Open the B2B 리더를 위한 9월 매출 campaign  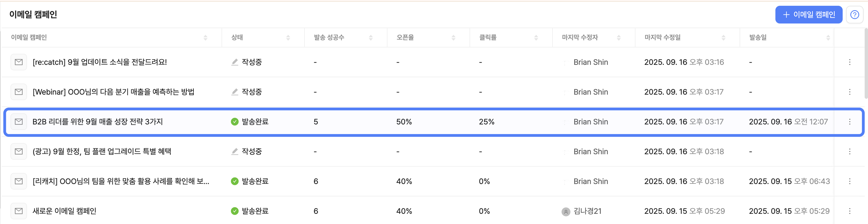tap(97, 122)
